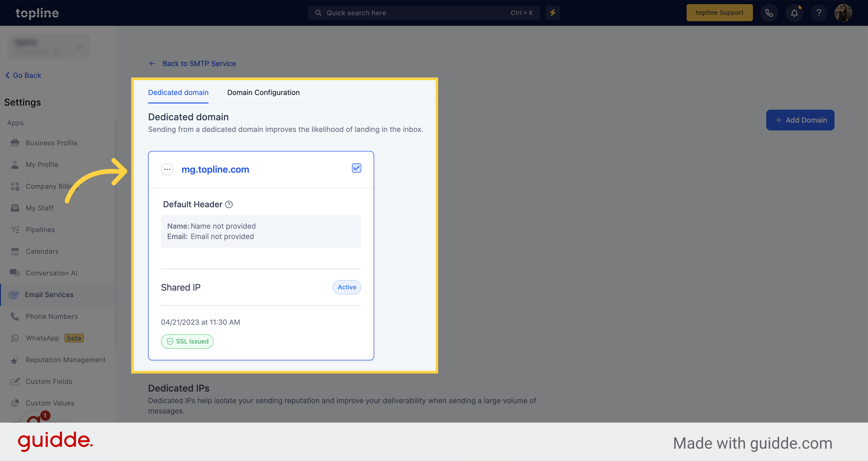The height and width of the screenshot is (461, 868).
Task: Click the Pipelines funnel icon
Action: coord(15,230)
